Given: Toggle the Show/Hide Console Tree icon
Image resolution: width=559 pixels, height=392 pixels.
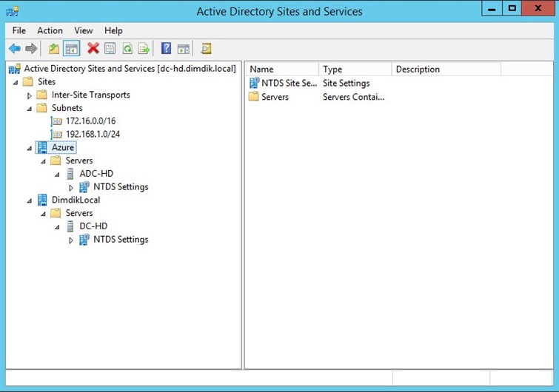Looking at the screenshot, I should [71, 48].
